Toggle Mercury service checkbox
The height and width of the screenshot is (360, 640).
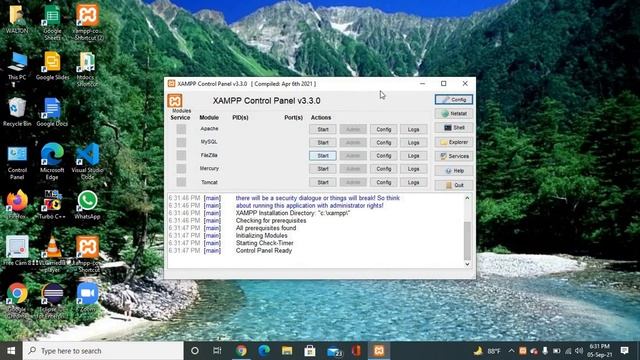pyautogui.click(x=181, y=169)
